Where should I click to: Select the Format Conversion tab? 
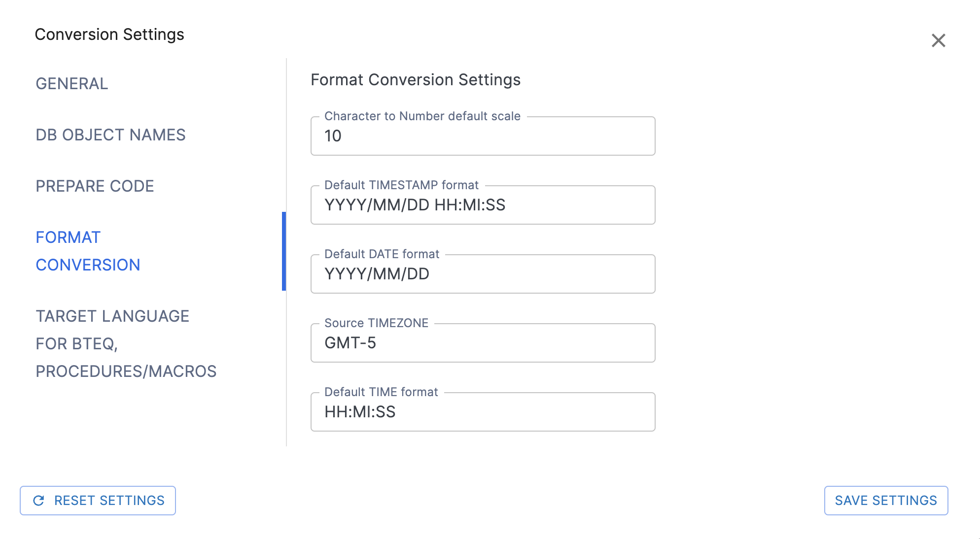pos(88,251)
